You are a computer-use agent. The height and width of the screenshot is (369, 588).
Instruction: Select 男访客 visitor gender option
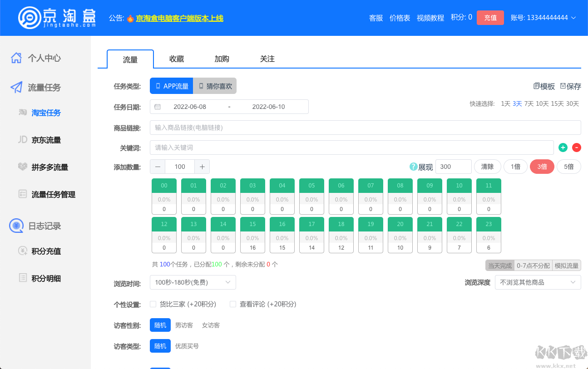click(x=184, y=325)
